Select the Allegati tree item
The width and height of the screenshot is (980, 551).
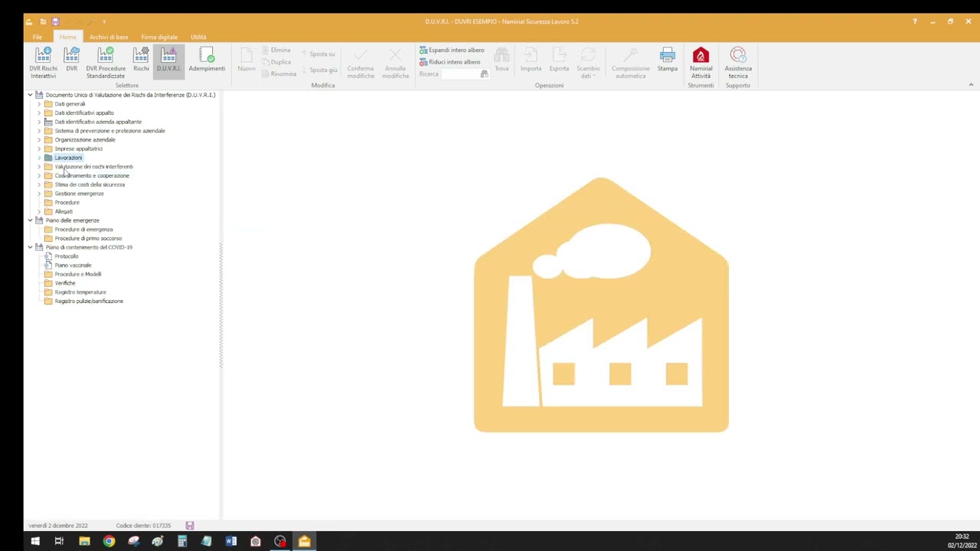pyautogui.click(x=64, y=211)
